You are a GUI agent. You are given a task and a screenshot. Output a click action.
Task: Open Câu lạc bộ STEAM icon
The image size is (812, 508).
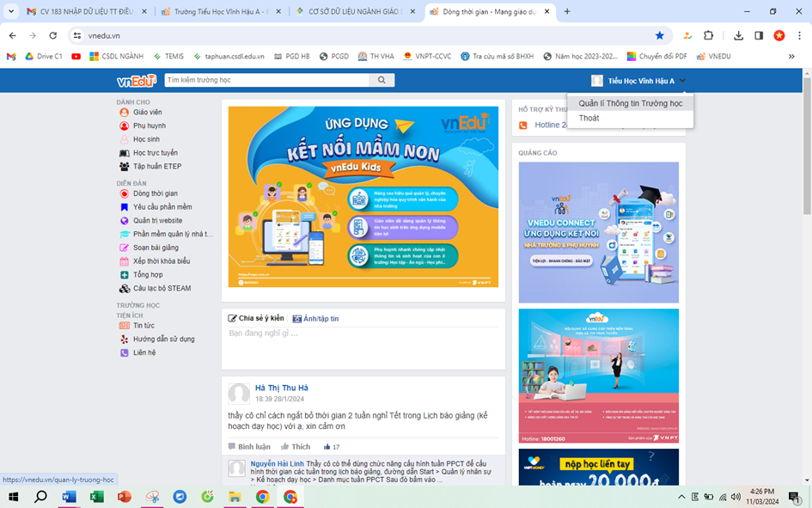[125, 289]
